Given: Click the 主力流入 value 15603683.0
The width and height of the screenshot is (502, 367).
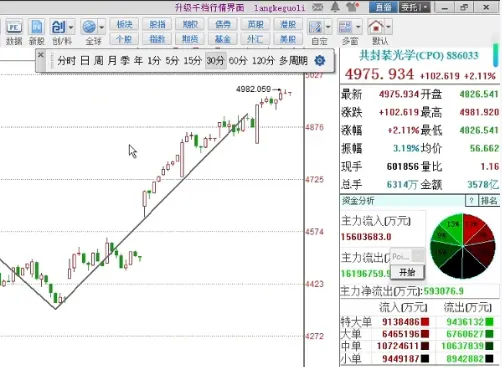Looking at the screenshot, I should tap(366, 237).
